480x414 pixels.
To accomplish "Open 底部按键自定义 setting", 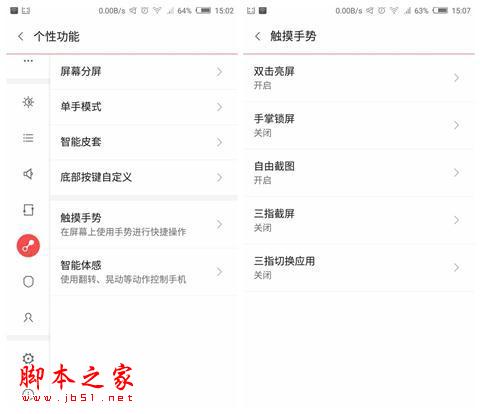I will [144, 178].
